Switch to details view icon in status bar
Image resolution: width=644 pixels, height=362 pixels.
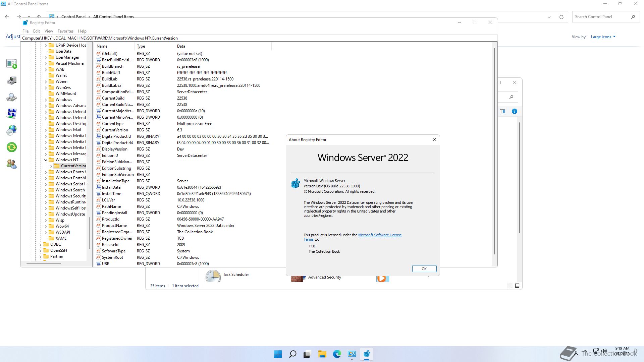point(509,286)
